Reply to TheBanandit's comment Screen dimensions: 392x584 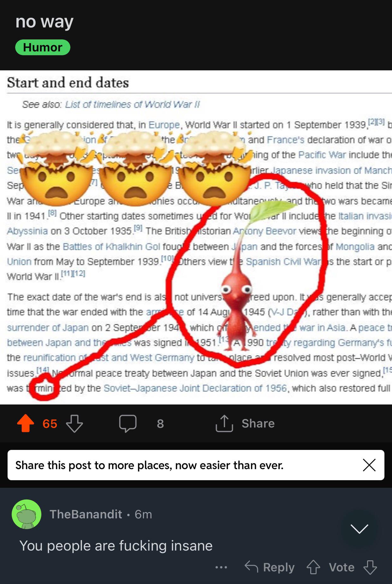click(x=270, y=567)
